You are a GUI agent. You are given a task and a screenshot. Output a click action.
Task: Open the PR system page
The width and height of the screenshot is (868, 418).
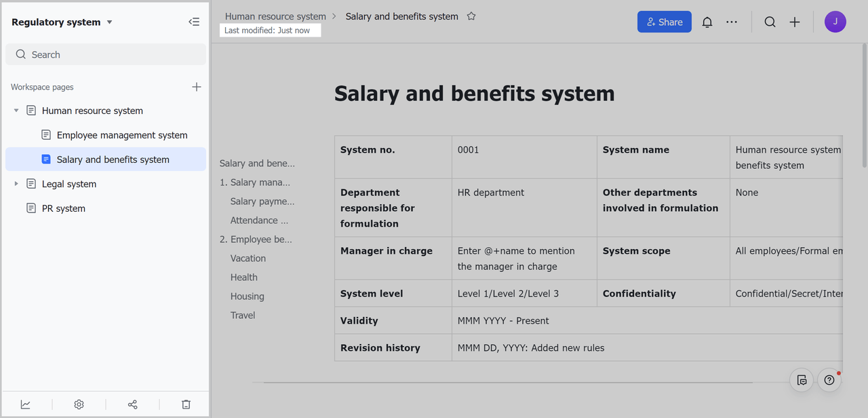pos(64,208)
